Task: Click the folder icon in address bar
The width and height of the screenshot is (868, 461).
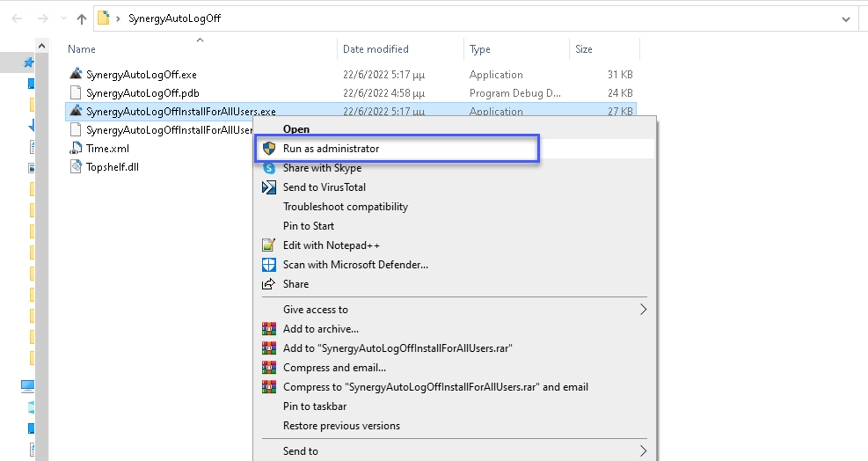Action: (104, 18)
